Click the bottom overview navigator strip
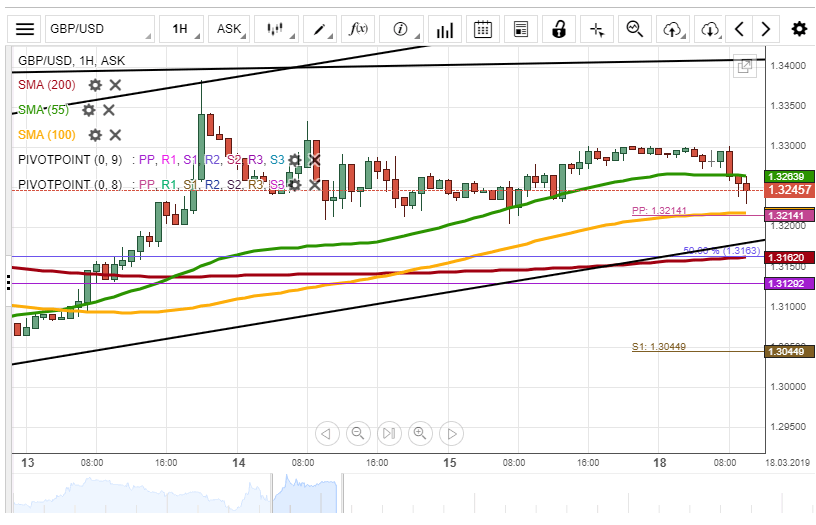Viewport: 816px width, 525px height. point(400,495)
